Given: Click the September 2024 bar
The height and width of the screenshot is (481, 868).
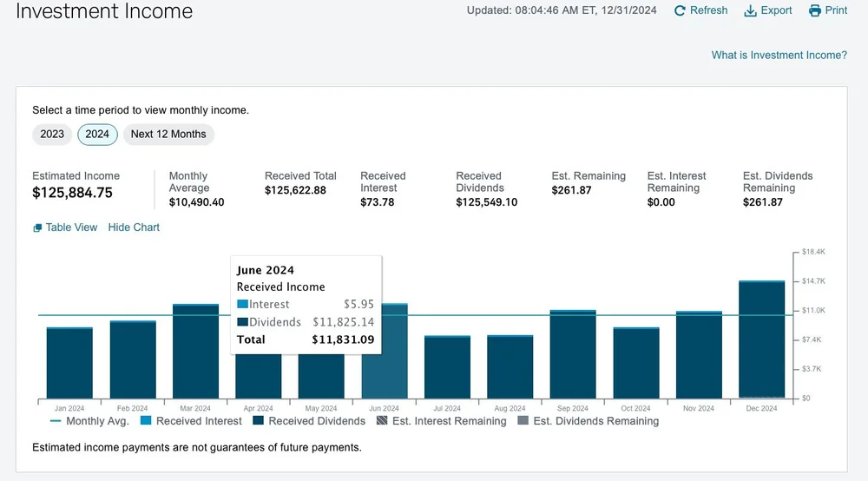Looking at the screenshot, I should tap(573, 354).
